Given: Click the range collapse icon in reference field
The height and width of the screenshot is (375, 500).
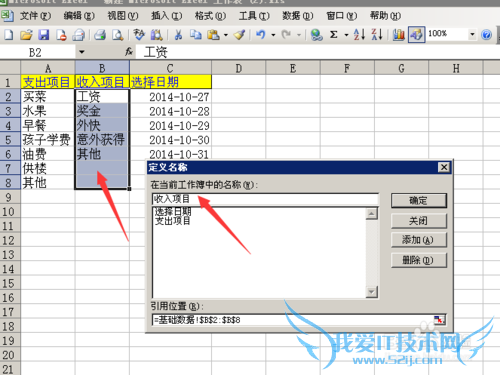Looking at the screenshot, I should click(439, 320).
